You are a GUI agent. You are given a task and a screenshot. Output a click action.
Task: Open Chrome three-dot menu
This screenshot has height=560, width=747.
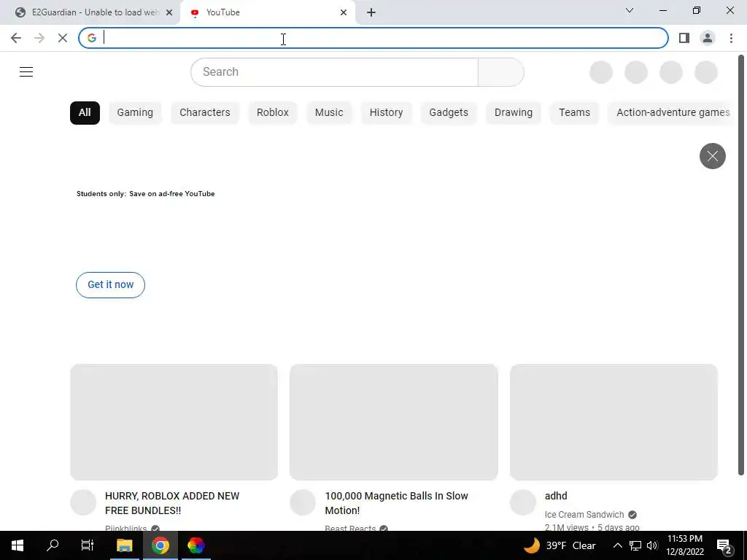[731, 38]
